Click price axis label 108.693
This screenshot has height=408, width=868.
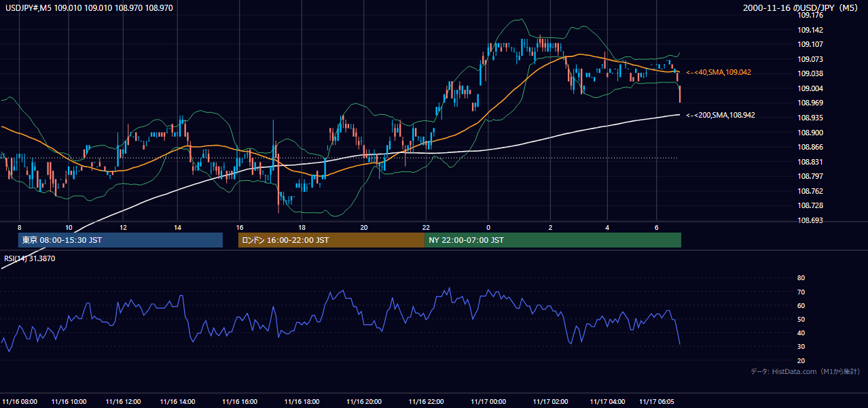tap(810, 220)
